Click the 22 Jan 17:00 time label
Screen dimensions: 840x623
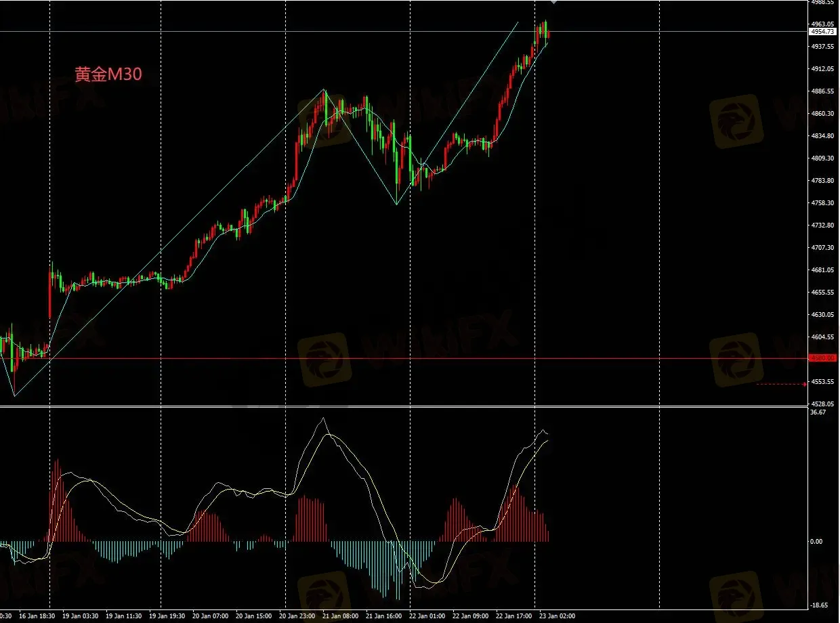(513, 616)
